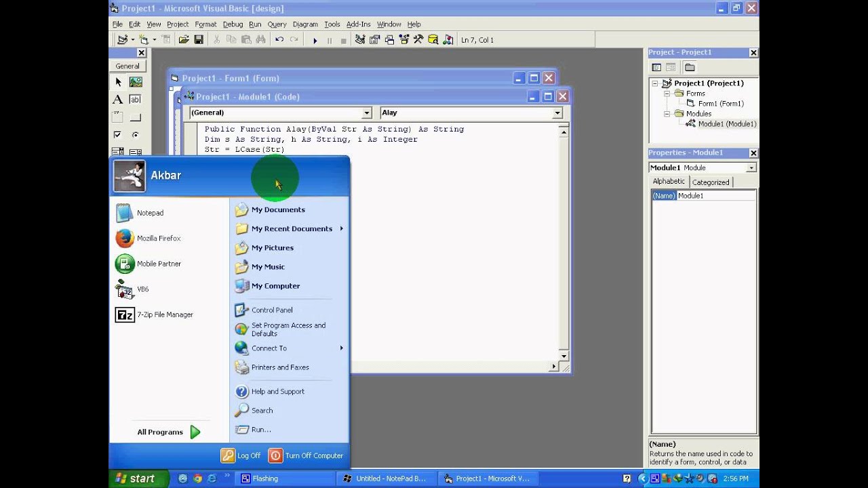Open the Alay procedure dropdown
868x488 pixels.
[x=557, y=113]
